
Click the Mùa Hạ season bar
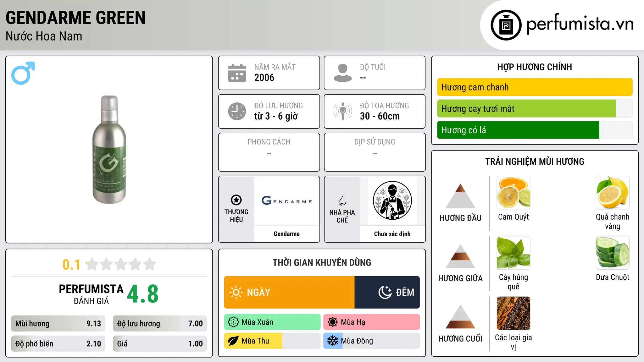pos(372,322)
